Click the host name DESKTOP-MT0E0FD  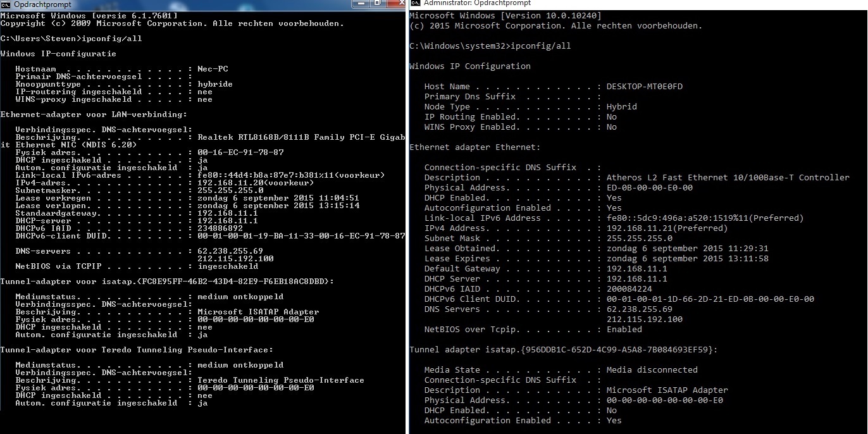point(644,87)
